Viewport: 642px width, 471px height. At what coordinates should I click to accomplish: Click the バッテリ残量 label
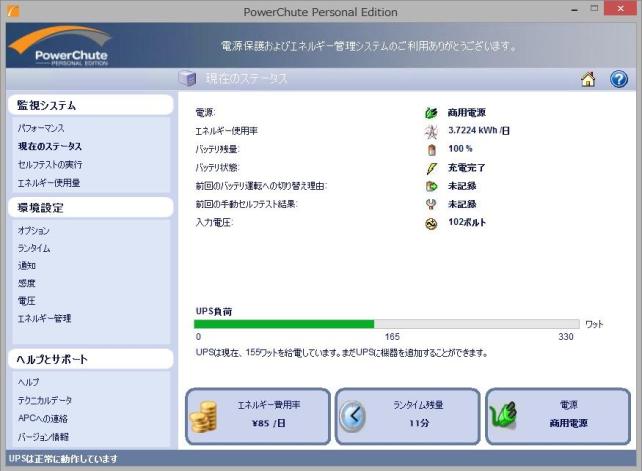217,149
